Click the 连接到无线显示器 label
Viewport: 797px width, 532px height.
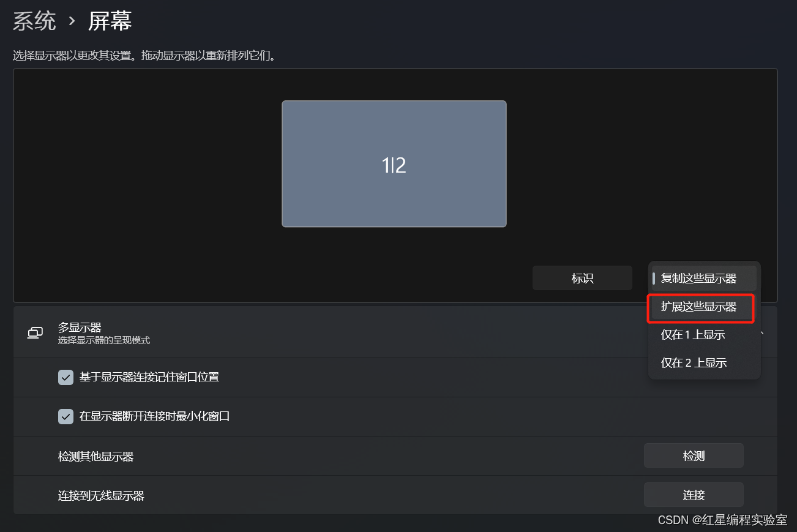pyautogui.click(x=101, y=495)
